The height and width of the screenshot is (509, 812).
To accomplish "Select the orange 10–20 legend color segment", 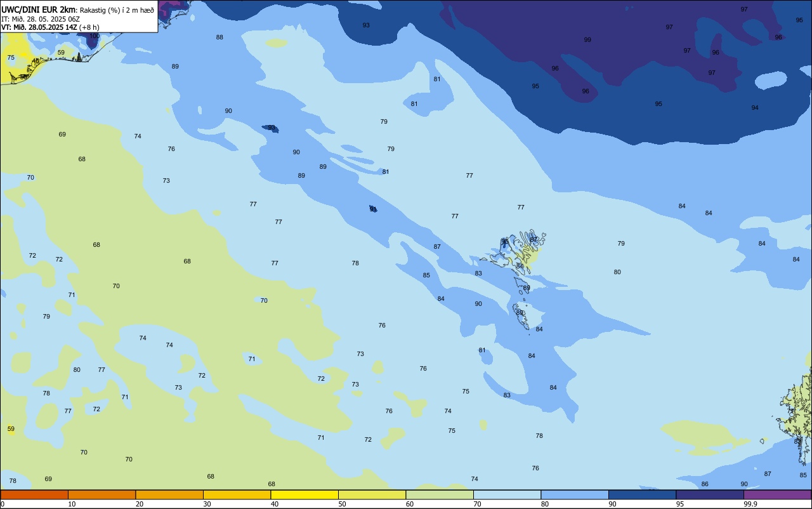I will click(101, 494).
